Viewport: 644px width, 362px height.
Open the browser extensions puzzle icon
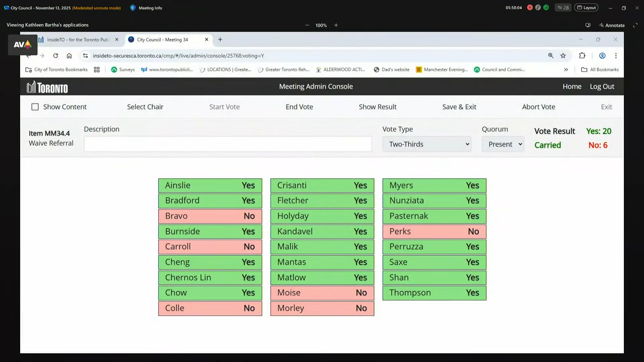click(x=582, y=56)
